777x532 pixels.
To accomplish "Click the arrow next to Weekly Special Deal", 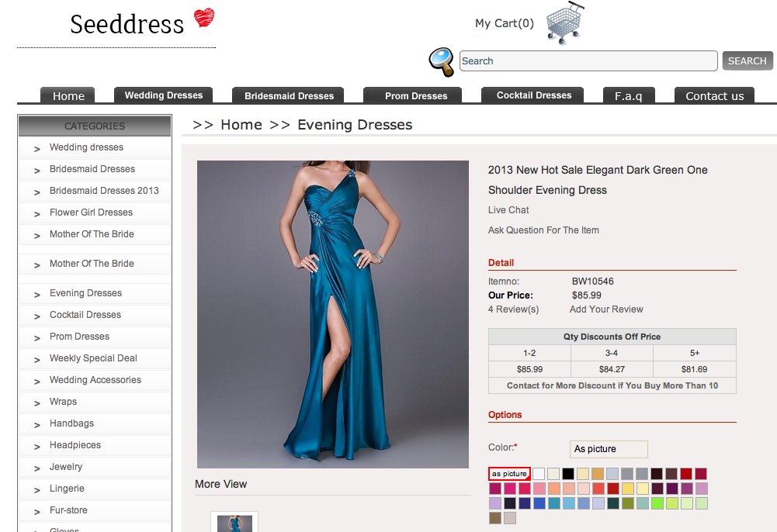I will [36, 360].
